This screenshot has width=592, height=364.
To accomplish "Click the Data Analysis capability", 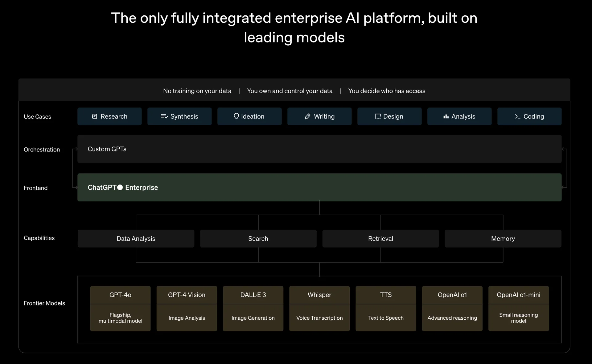I will pyautogui.click(x=136, y=238).
